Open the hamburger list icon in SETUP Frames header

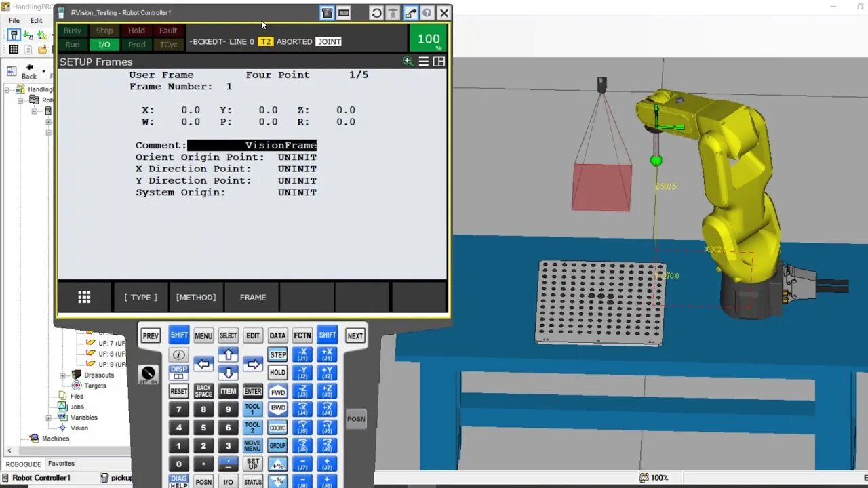point(423,62)
